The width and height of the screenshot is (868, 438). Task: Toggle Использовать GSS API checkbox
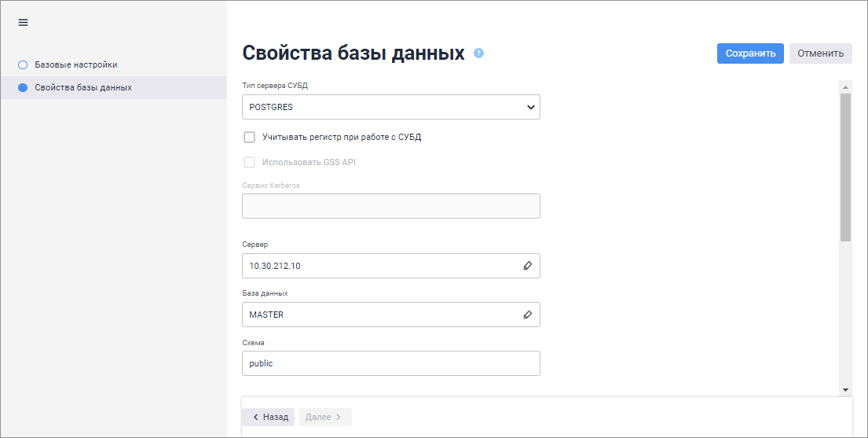[x=250, y=162]
